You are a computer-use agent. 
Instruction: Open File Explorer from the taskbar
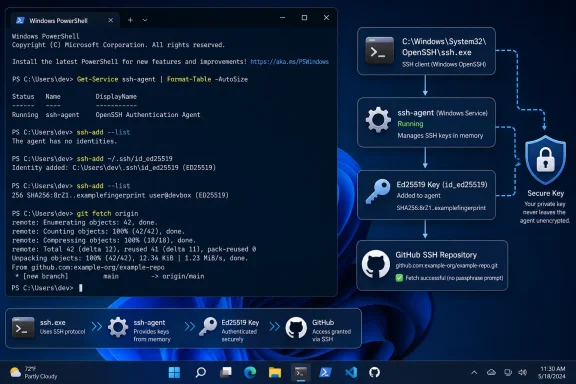(275, 373)
